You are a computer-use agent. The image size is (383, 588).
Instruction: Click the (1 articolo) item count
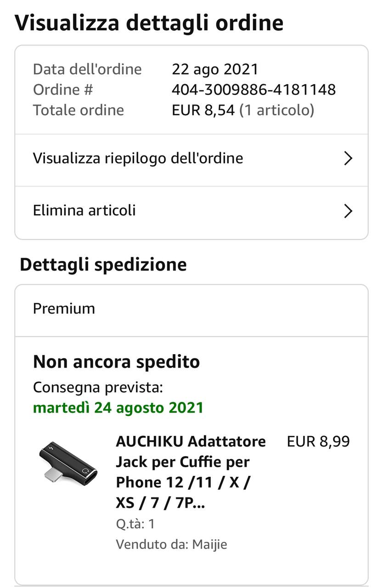pos(276,110)
